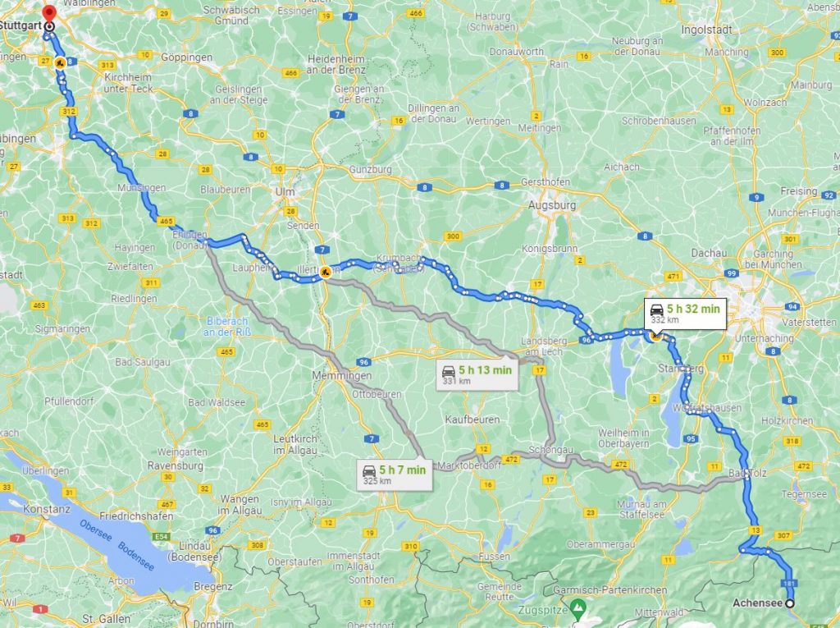Viewport: 840px width, 628px height.
Task: Click the car icon in 5 h 32 min label
Action: (657, 309)
